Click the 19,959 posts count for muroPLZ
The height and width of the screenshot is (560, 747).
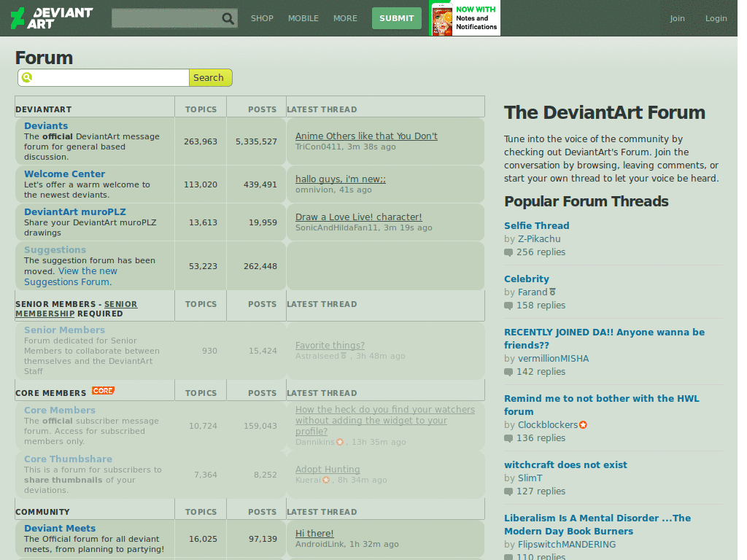[263, 222]
